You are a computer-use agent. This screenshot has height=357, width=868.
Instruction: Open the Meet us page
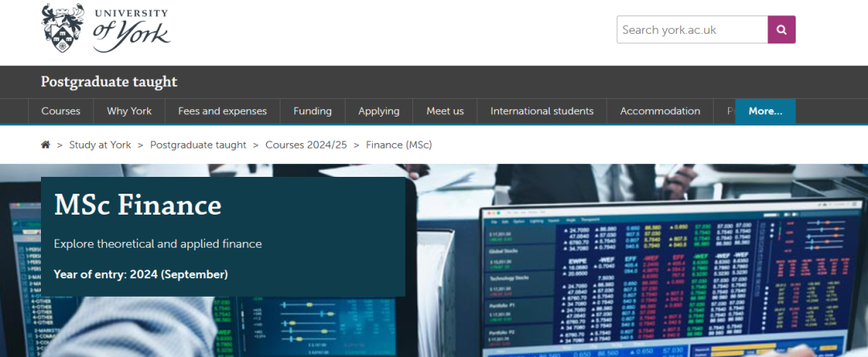pos(445,111)
